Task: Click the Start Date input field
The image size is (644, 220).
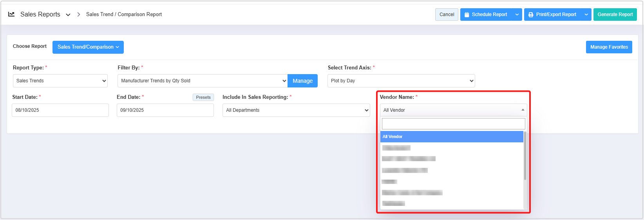Action: pos(60,110)
